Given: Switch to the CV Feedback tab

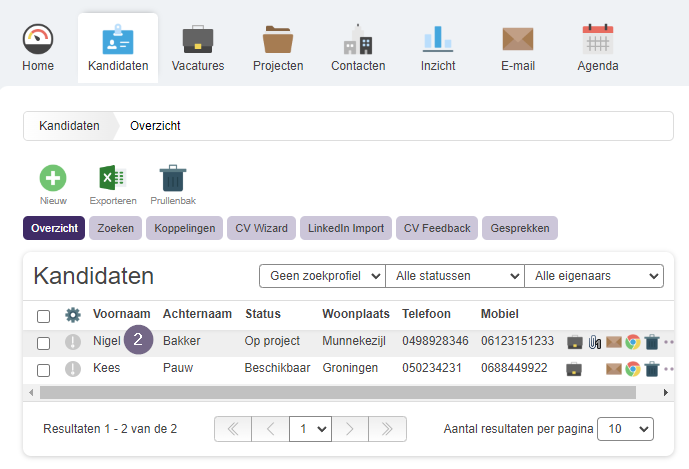Looking at the screenshot, I should 437,228.
